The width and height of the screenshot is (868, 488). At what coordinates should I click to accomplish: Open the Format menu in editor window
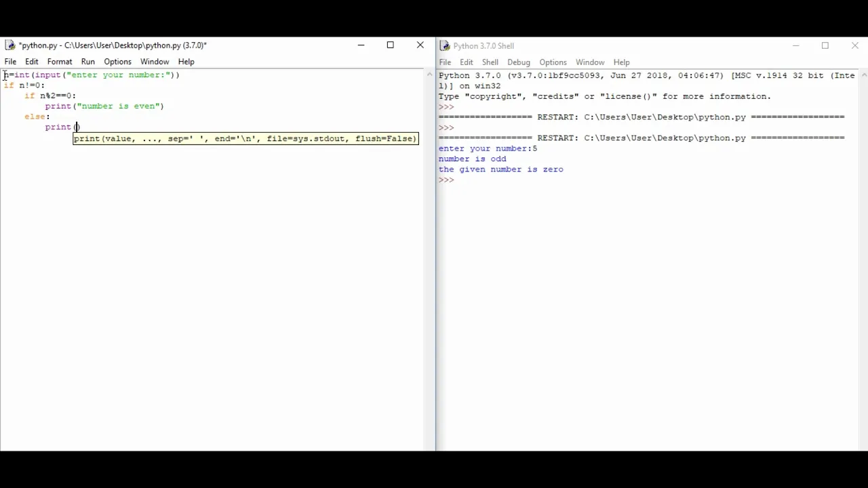pyautogui.click(x=60, y=62)
